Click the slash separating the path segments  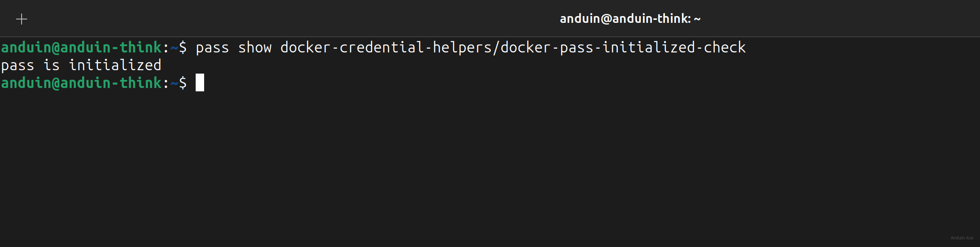coord(496,47)
